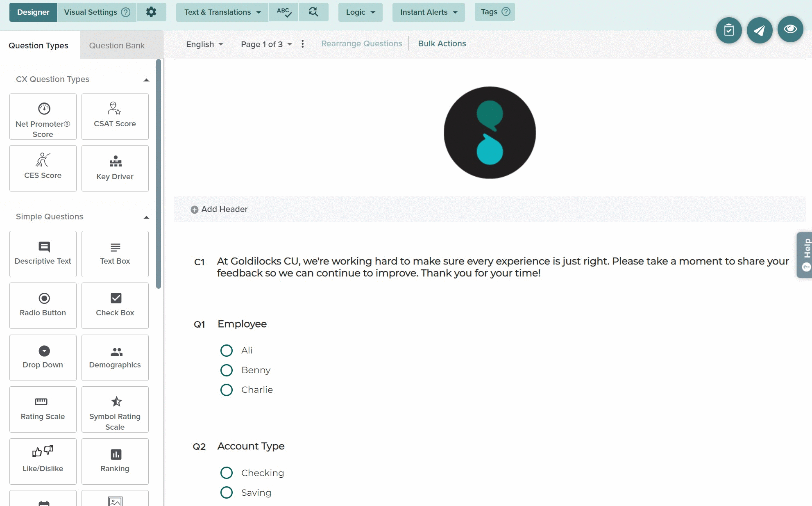812x506 pixels.
Task: Collapse the CX Question Types section
Action: point(146,80)
